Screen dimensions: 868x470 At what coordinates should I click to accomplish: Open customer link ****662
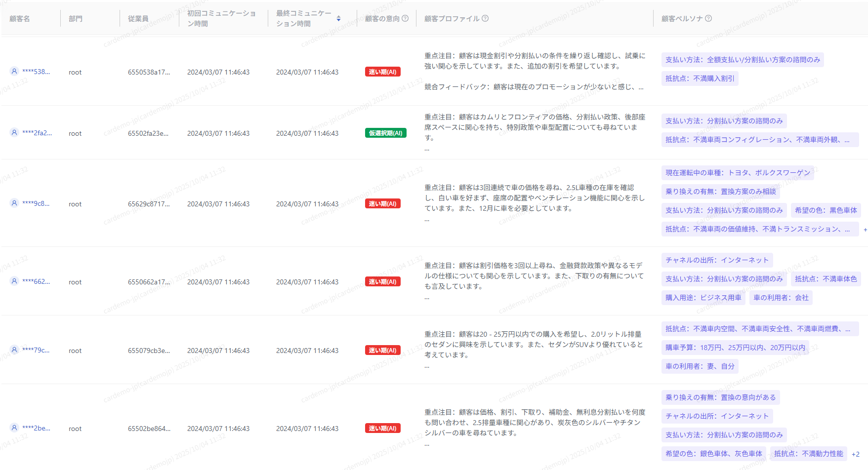coord(36,281)
